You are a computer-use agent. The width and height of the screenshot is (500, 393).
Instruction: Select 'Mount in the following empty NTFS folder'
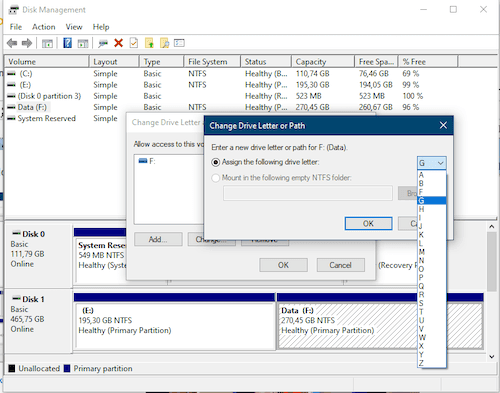[x=216, y=178]
